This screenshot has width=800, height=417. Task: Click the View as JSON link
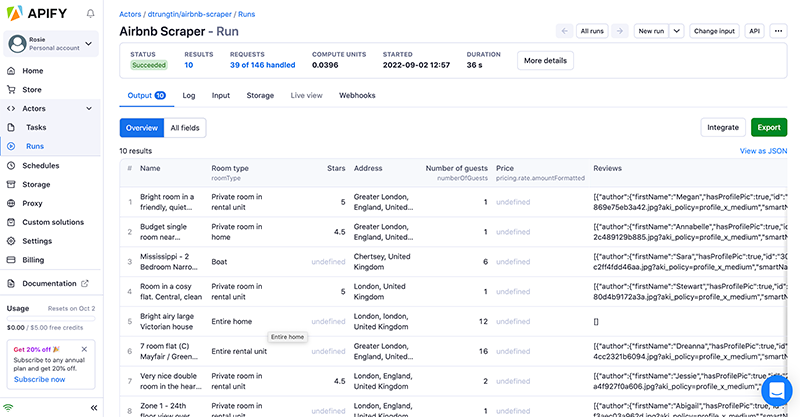pyautogui.click(x=763, y=151)
